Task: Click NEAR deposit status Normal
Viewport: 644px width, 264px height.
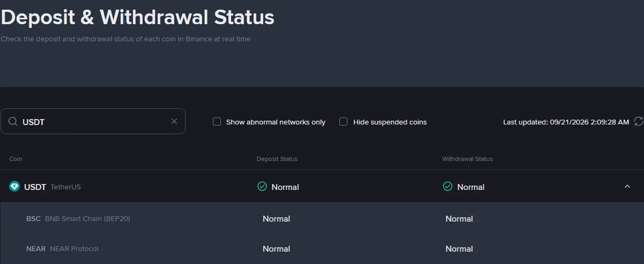Action: [x=276, y=248]
